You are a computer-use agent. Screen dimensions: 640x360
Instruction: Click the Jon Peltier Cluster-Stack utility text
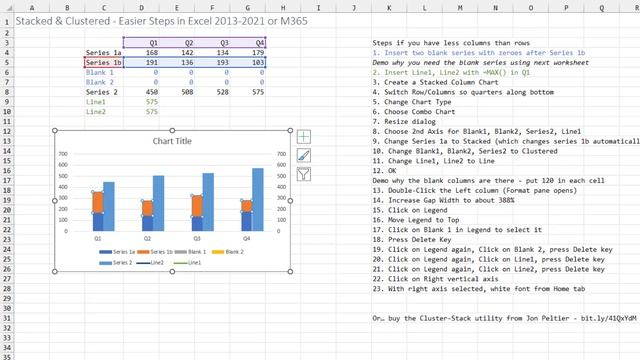504,318
